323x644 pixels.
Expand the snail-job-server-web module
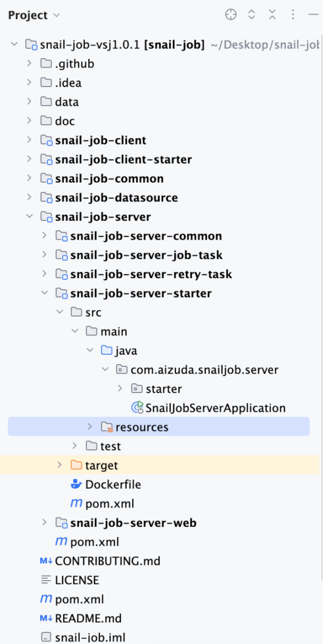pos(45,522)
